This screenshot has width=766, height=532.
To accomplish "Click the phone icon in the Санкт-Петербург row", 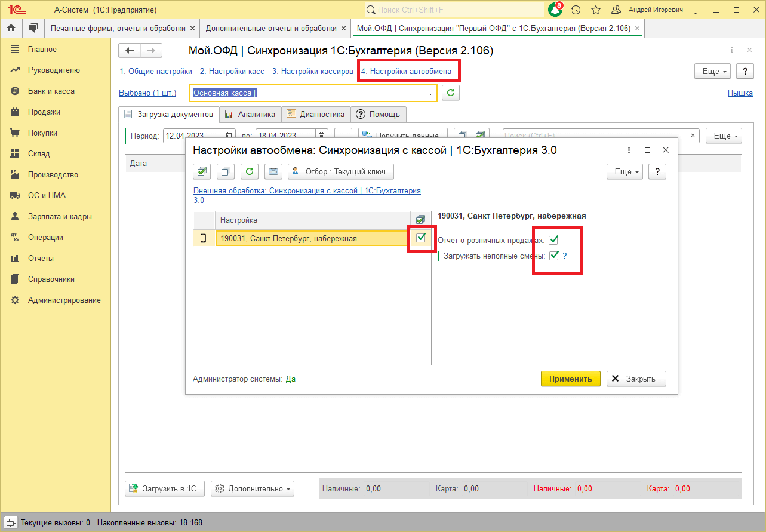I will tap(203, 238).
